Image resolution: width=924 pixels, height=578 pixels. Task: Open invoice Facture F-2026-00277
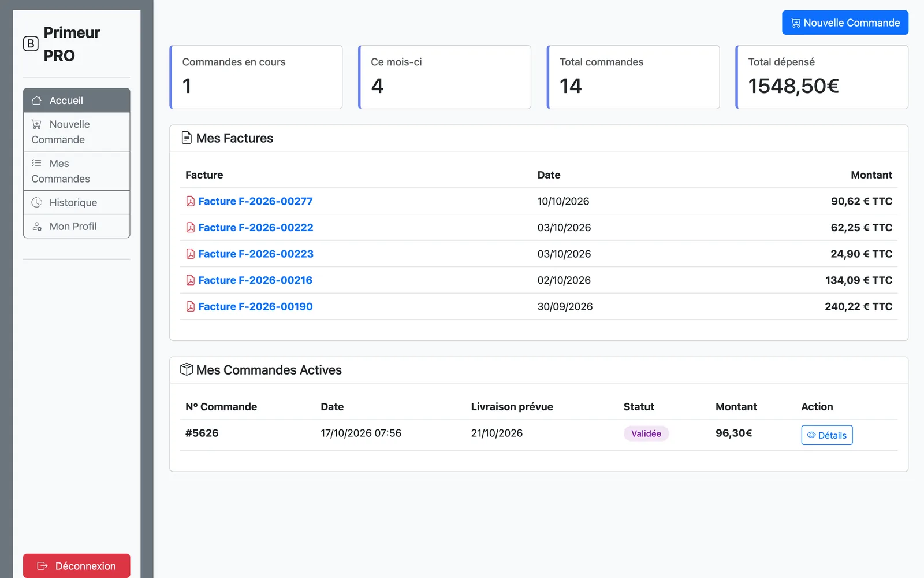(x=255, y=201)
